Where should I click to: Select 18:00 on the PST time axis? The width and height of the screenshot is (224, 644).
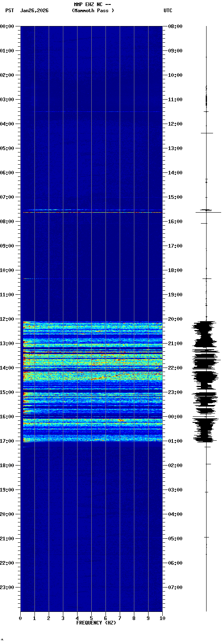point(7,466)
